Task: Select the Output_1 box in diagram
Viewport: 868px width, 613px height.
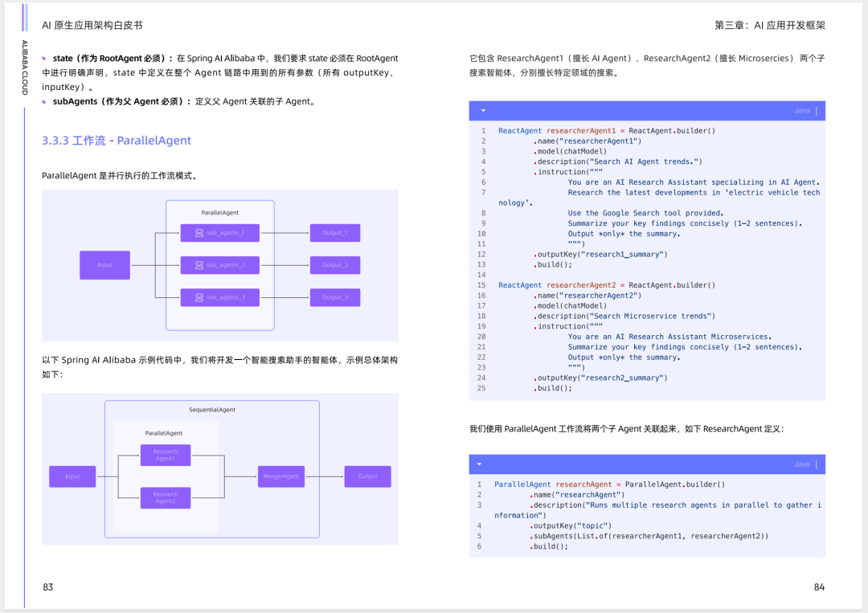Action: [335, 233]
